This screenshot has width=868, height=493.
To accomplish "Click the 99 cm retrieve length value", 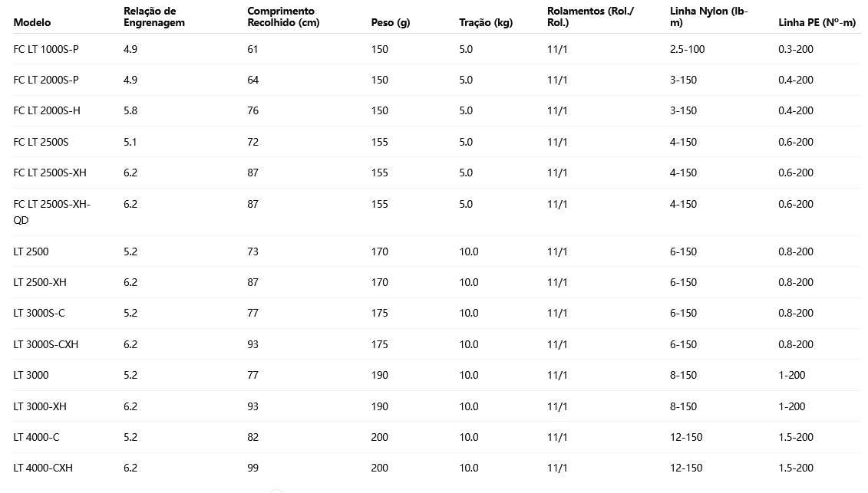I will [253, 468].
